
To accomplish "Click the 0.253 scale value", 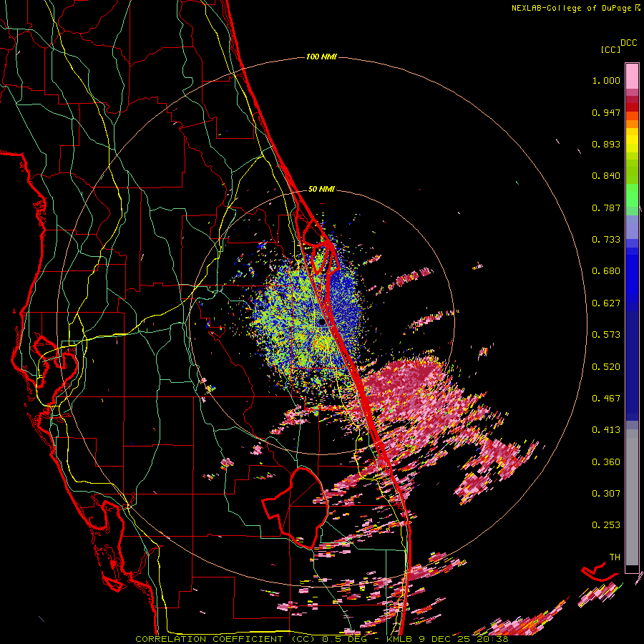I will 606,525.
